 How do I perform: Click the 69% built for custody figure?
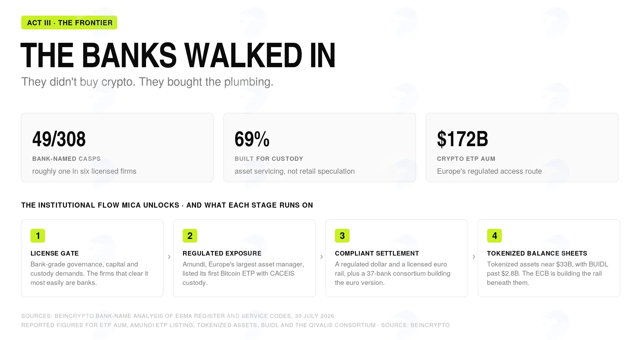[x=252, y=139]
